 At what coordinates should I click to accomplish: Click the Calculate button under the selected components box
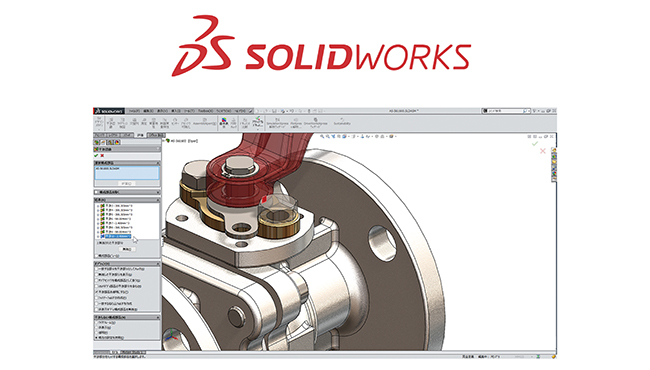coord(126,183)
